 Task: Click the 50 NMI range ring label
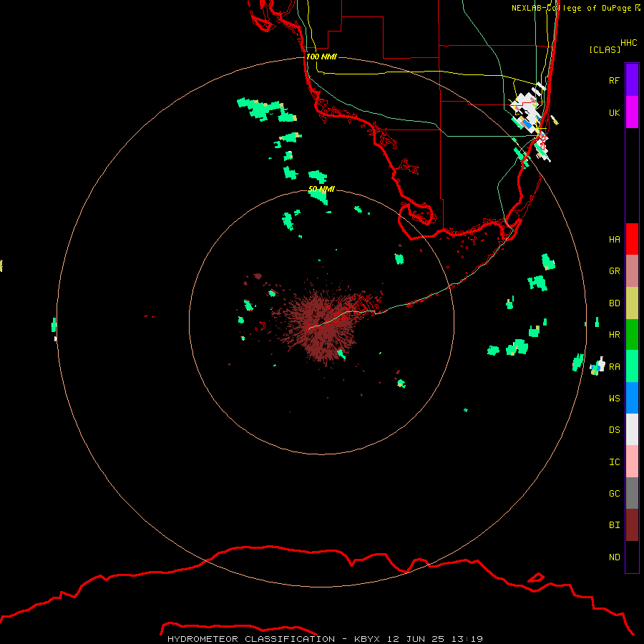click(321, 189)
